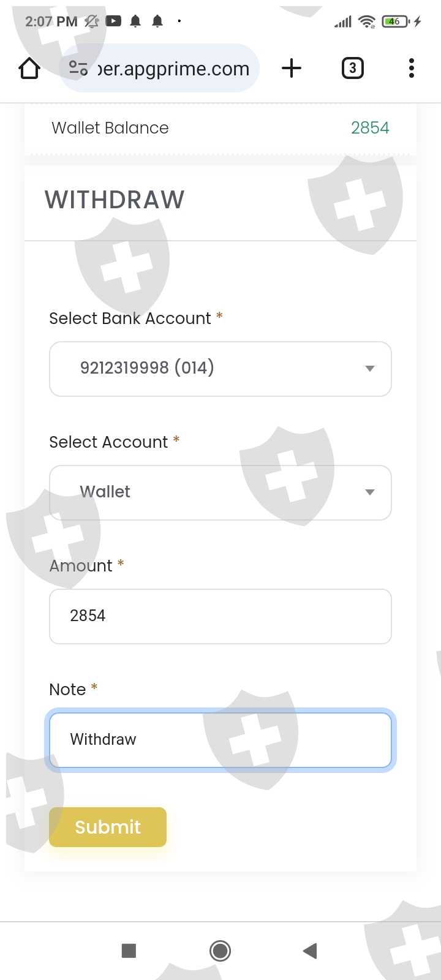Viewport: 441px width, 980px height.
Task: Tap the WITHDRAW section heading
Action: click(x=115, y=200)
